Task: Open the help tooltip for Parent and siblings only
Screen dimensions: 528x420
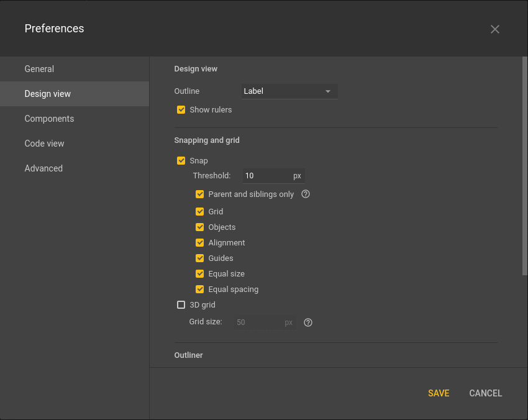Action: pyautogui.click(x=305, y=194)
